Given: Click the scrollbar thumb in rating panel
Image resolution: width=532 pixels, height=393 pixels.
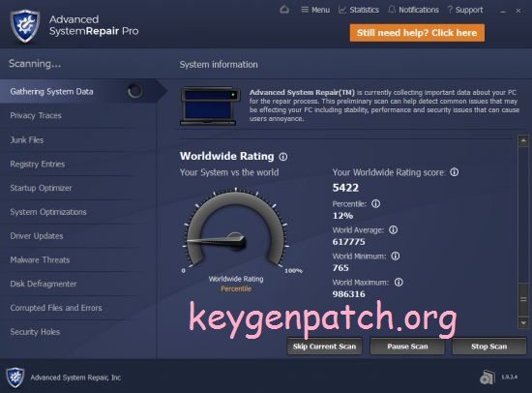Looking at the screenshot, I should [x=523, y=299].
